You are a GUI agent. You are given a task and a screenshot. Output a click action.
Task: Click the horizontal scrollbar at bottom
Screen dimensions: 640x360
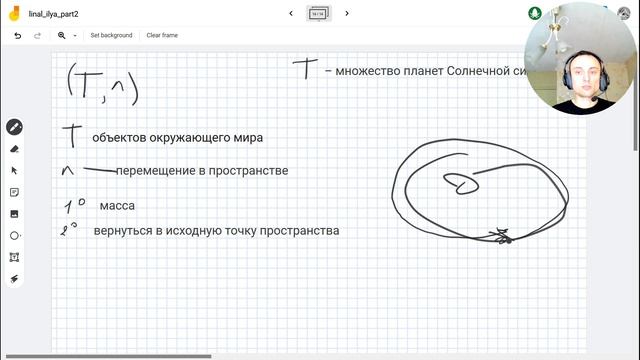point(109,356)
